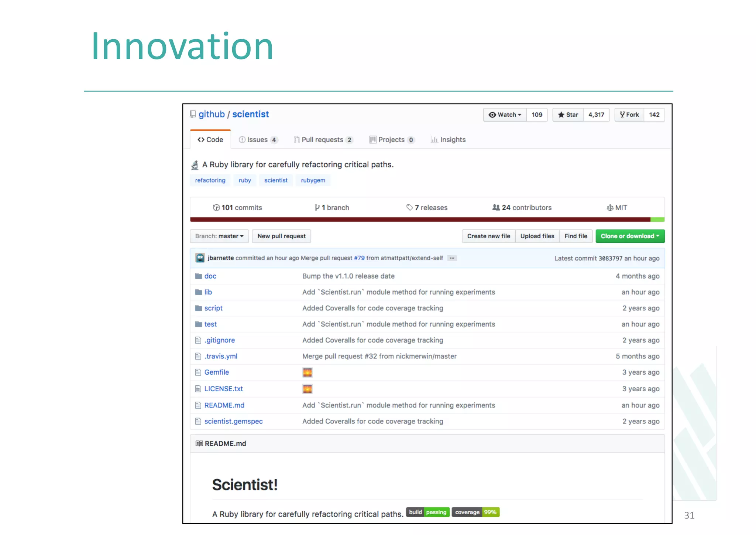Click Upload files button
Image resolution: width=756 pixels, height=535 pixels.
537,236
